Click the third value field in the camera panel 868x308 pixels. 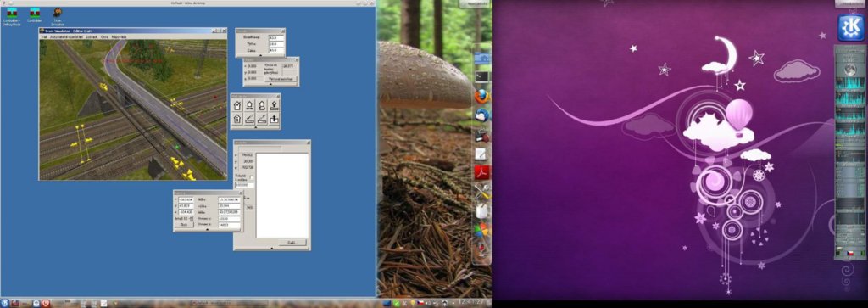click(x=275, y=50)
